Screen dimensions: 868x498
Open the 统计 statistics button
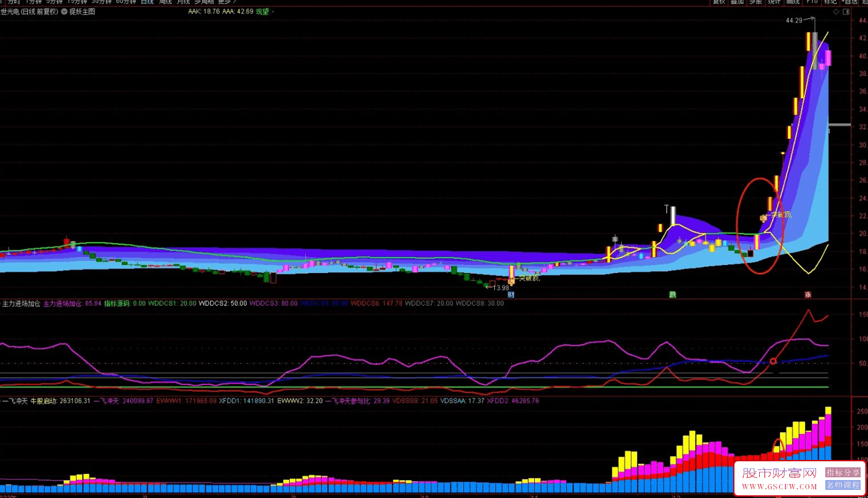click(775, 2)
